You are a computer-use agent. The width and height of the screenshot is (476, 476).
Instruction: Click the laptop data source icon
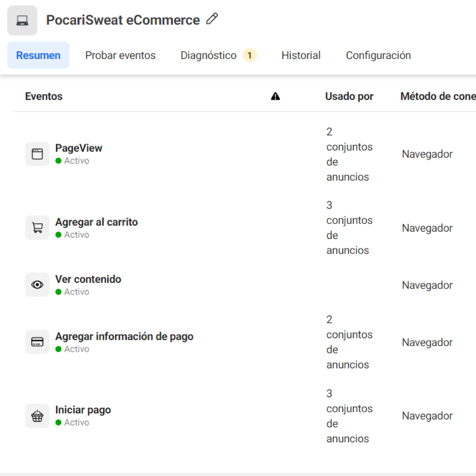tap(22, 20)
